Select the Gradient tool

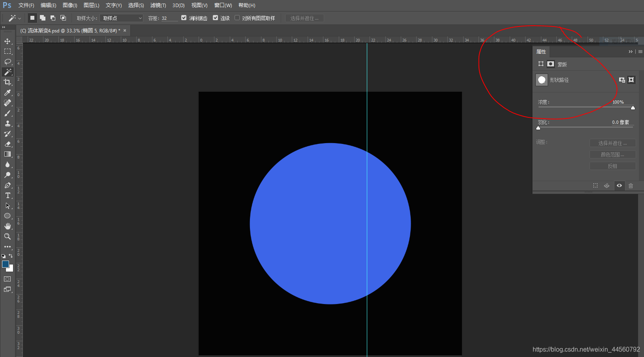pos(8,154)
